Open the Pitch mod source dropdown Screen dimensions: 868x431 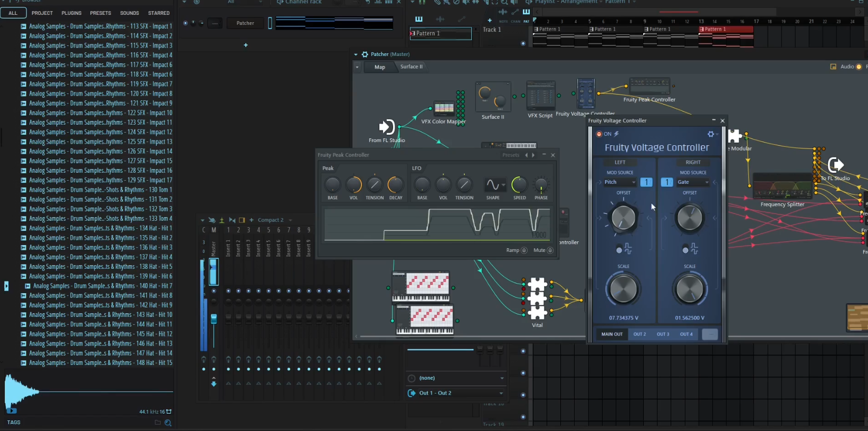point(620,182)
